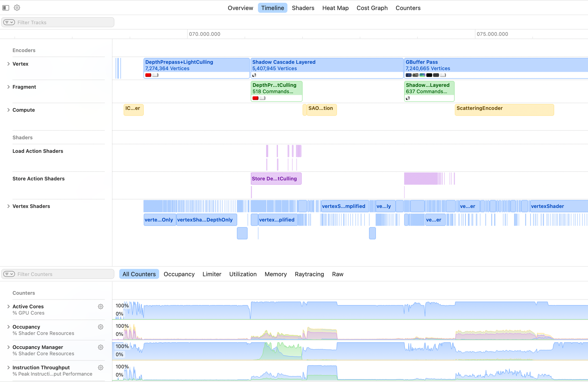Select the Limiter counters filter
This screenshot has height=382, width=588.
(211, 274)
